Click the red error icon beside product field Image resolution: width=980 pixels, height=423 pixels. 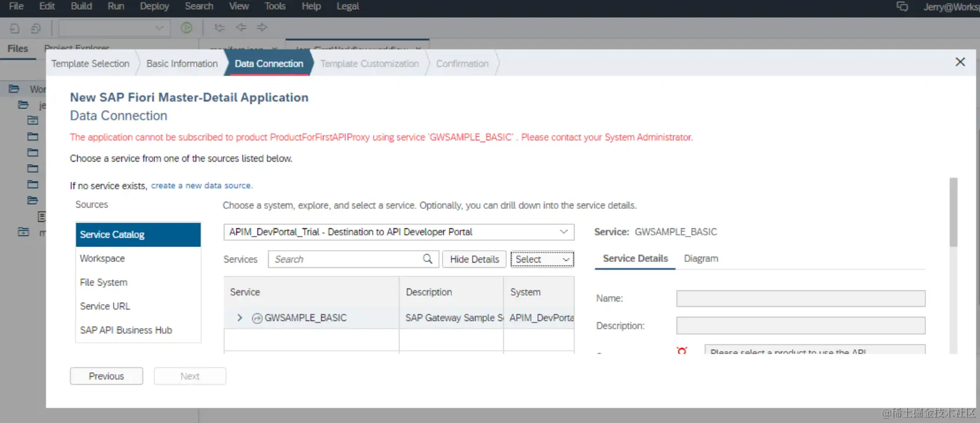[682, 350]
